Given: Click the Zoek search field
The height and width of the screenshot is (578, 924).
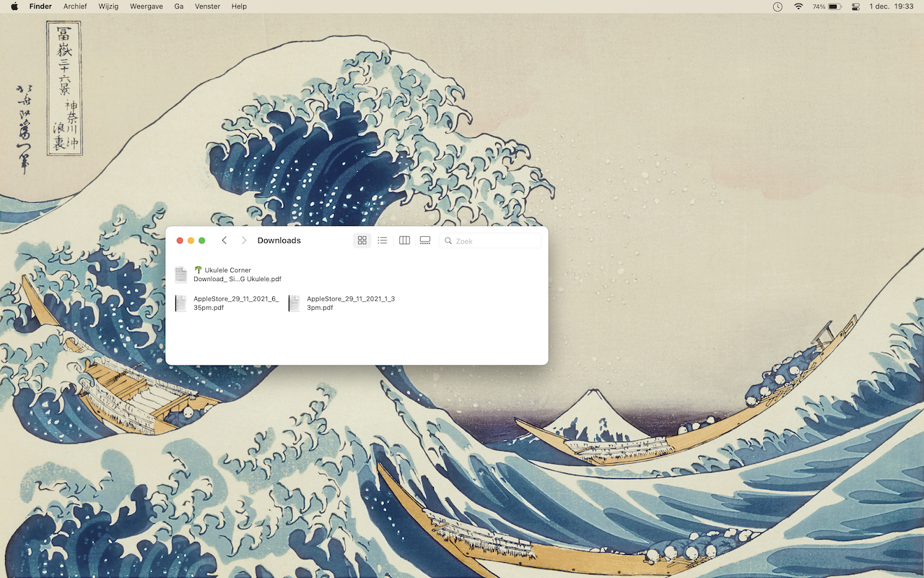Looking at the screenshot, I should pos(490,241).
